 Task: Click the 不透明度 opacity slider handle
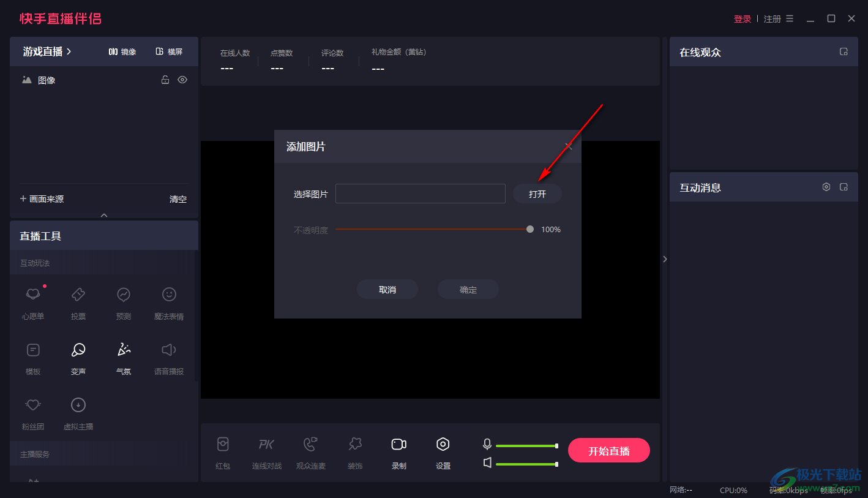point(529,229)
